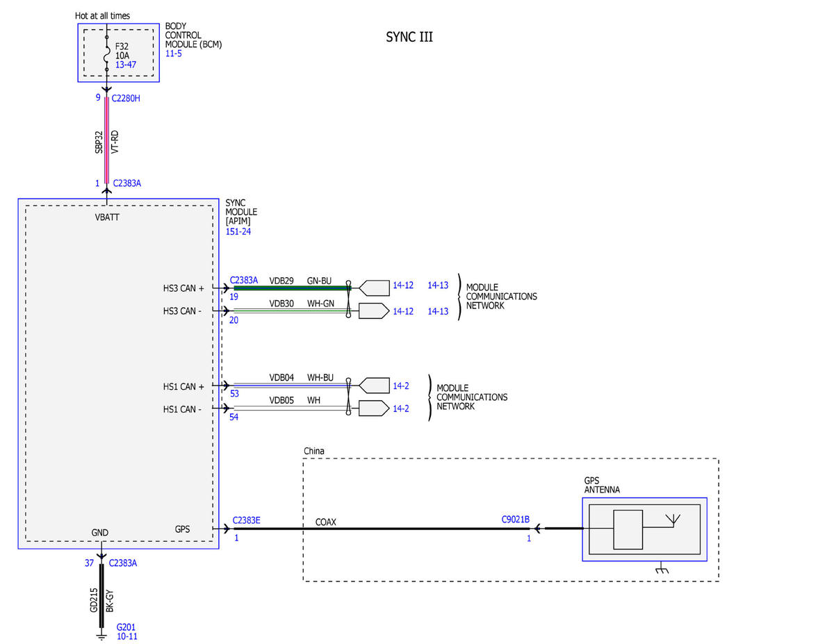Click the off-page connector symbol on VDB29 wire
This screenshot has width=834, height=644.
coord(374,288)
